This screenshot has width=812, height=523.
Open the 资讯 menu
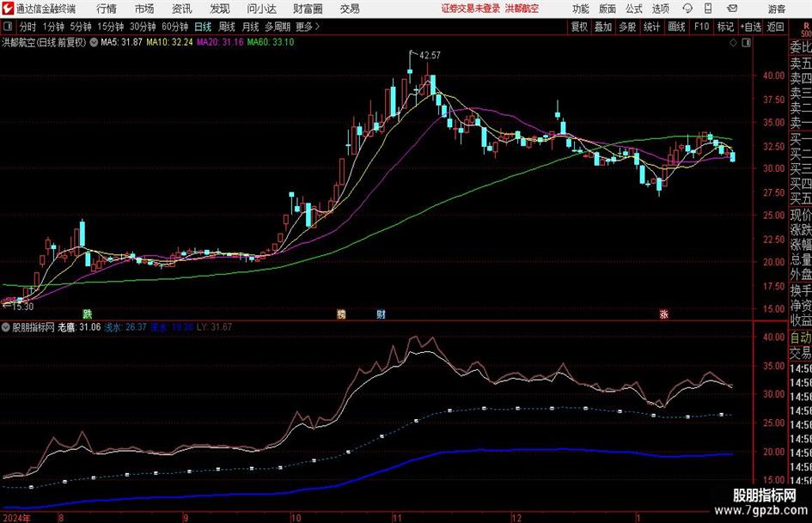click(182, 9)
